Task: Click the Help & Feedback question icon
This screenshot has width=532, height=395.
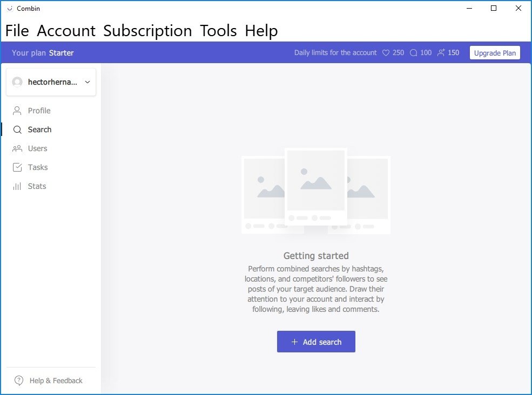Action: 19,380
